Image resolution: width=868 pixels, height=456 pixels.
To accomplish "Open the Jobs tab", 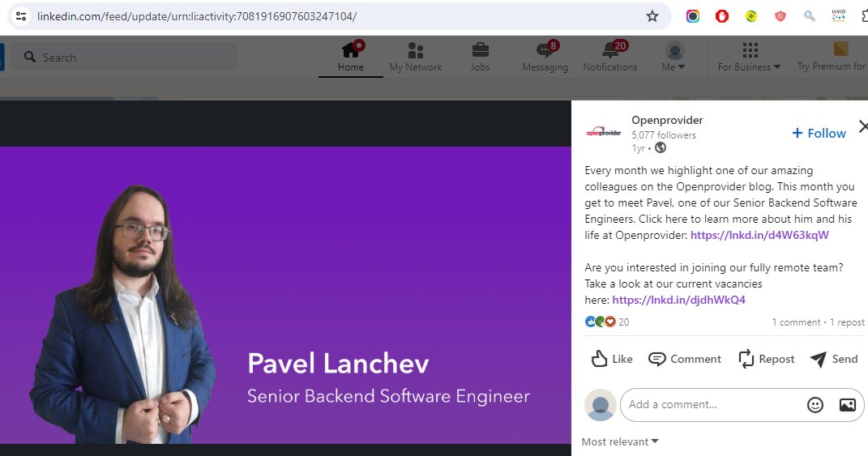I will (480, 57).
